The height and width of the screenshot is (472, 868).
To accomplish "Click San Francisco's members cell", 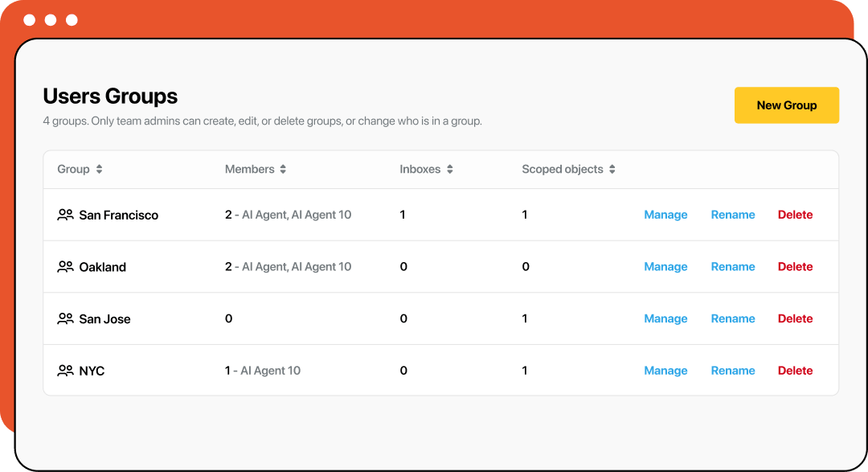I will click(x=288, y=215).
